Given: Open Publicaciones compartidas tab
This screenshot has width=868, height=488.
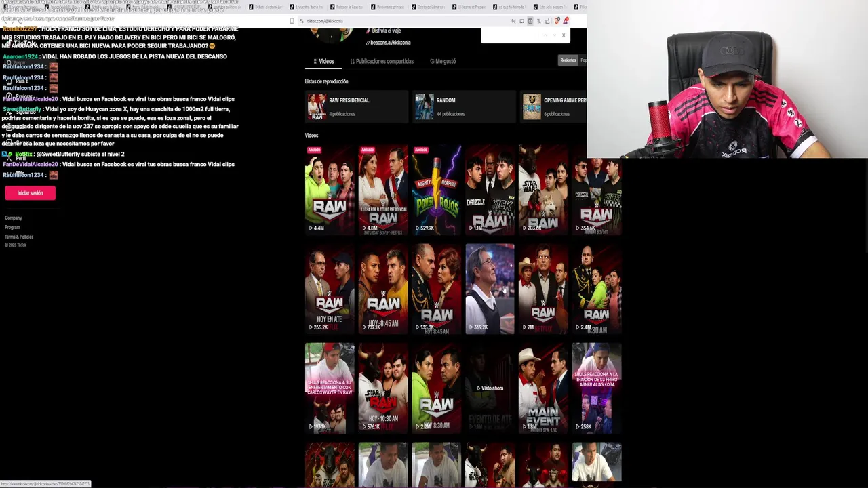Looking at the screenshot, I should point(382,61).
